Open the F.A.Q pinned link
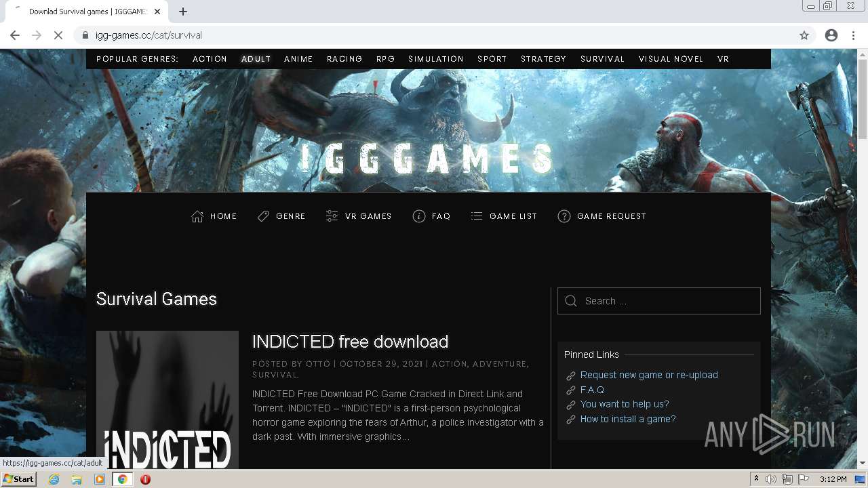The width and height of the screenshot is (868, 488). (592, 390)
